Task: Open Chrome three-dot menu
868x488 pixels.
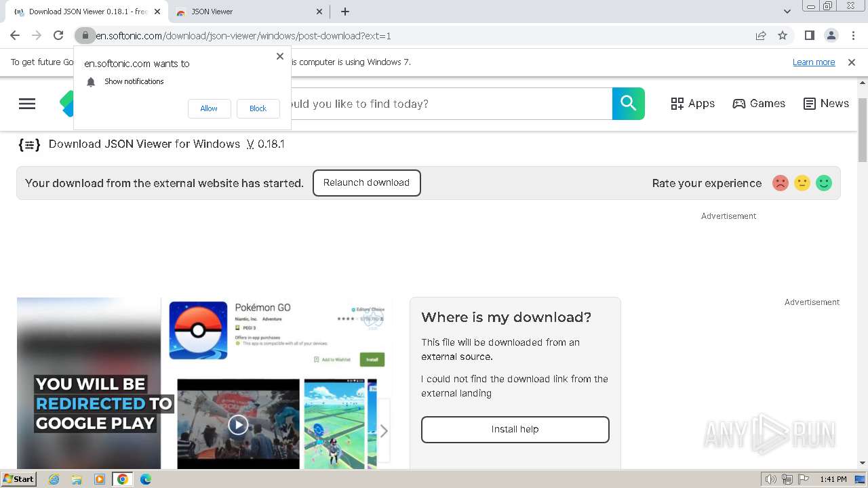Action: [x=852, y=36]
